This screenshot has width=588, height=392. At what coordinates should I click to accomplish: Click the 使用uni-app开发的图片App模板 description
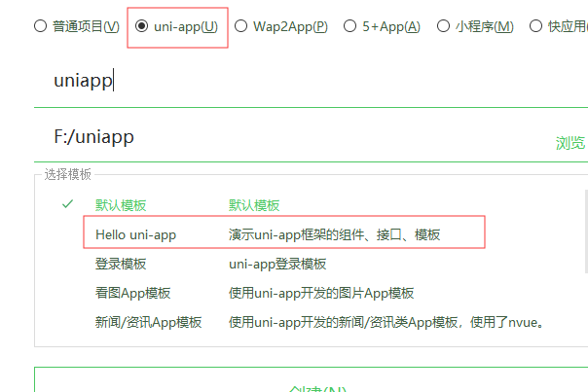click(x=321, y=293)
